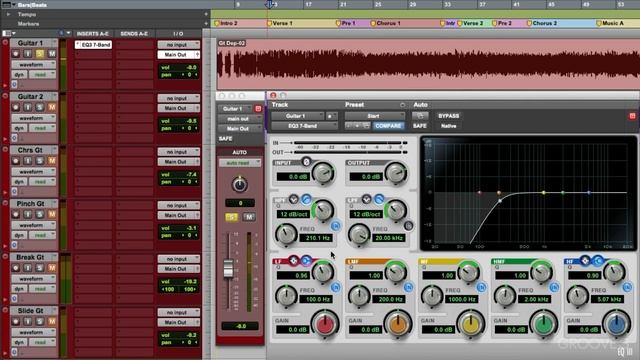Select the LPF notch filter type icon
This screenshot has width=640, height=360.
tap(366, 199)
